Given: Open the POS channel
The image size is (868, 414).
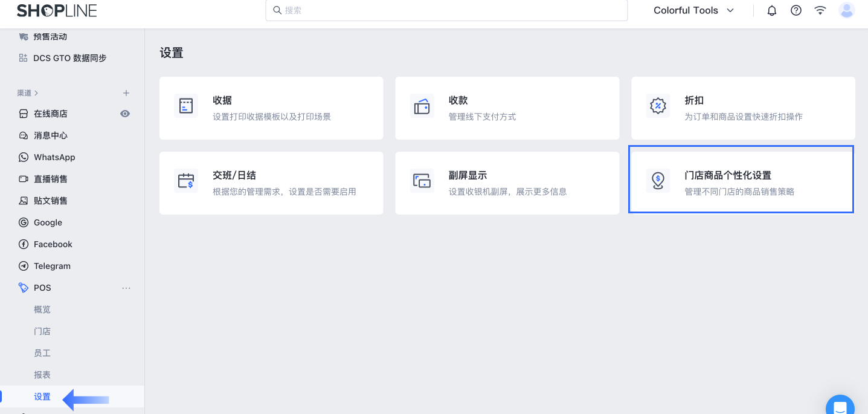Looking at the screenshot, I should (x=42, y=288).
